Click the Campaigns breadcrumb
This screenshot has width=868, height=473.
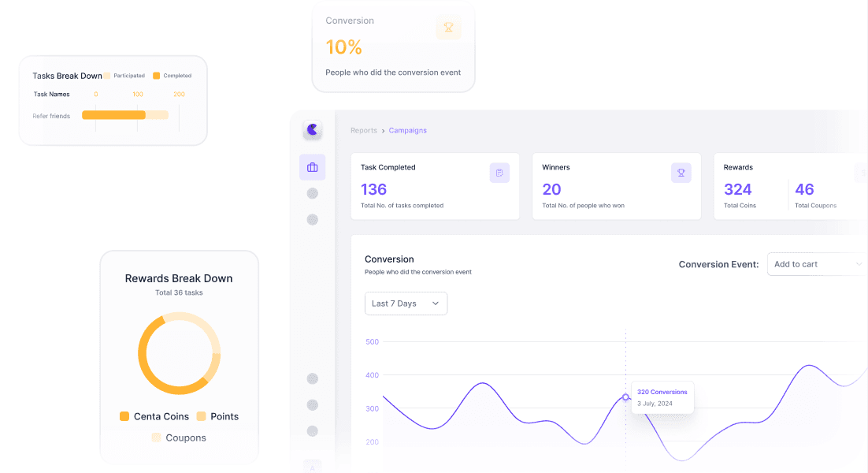click(407, 131)
